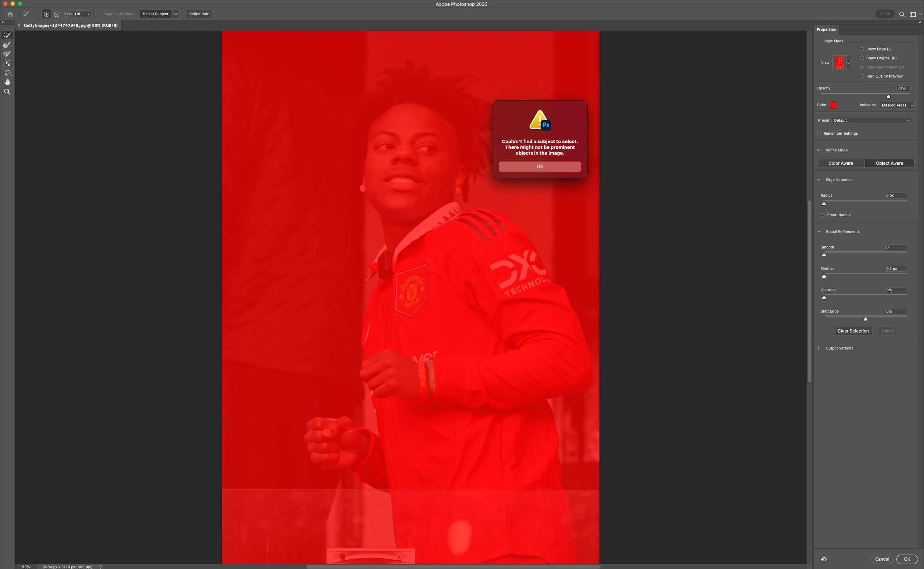
Task: Select the Refine Edge Brush tool
Action: tap(7, 45)
